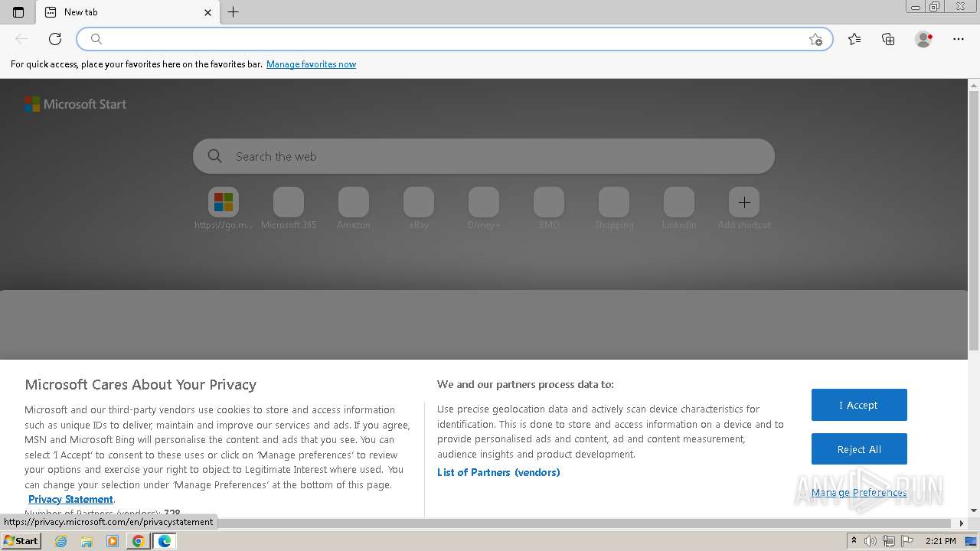Open the user profile icon

[x=923, y=39]
